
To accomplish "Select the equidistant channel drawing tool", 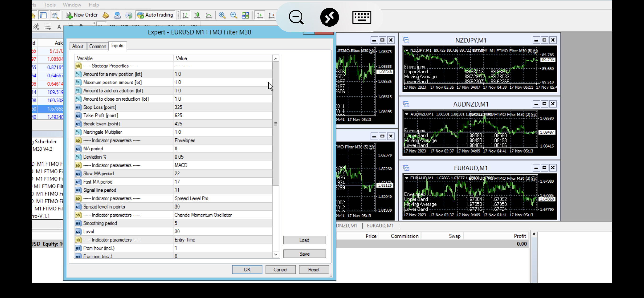I will click(x=36, y=27).
